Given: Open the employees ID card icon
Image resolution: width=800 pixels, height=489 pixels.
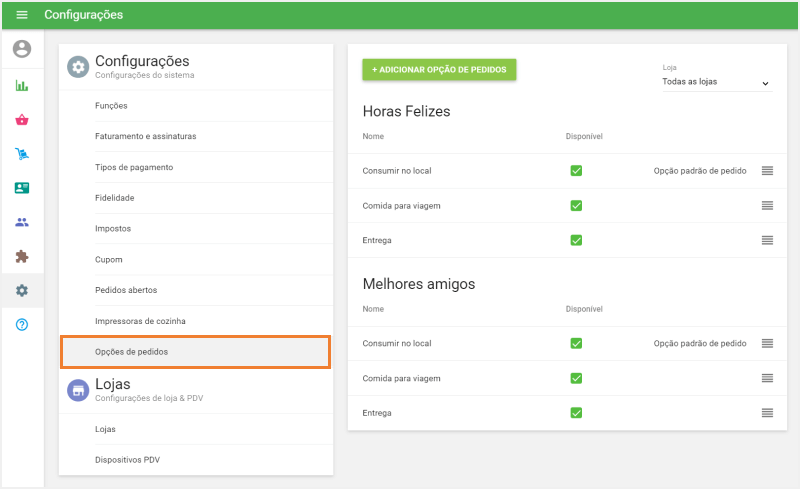Looking at the screenshot, I should pyautogui.click(x=22, y=188).
